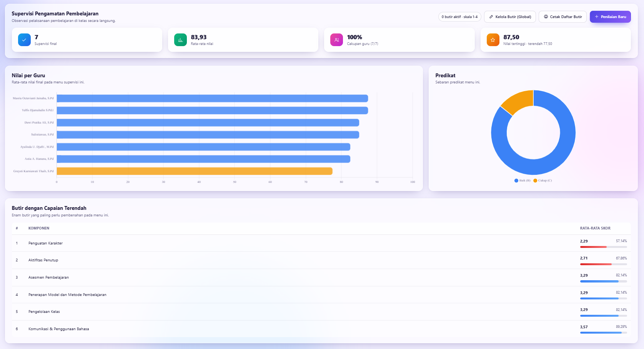Click the pink people icon for Cakupan guru
This screenshot has height=349, width=644.
click(x=336, y=40)
